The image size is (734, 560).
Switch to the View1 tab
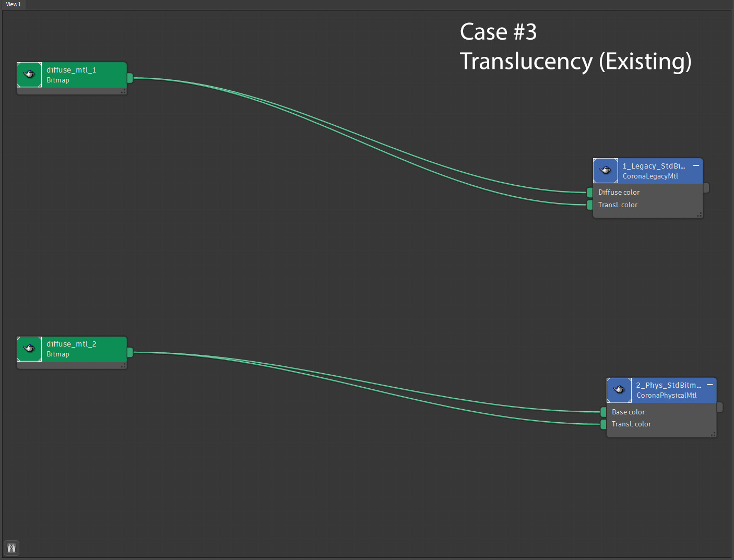pos(14,4)
